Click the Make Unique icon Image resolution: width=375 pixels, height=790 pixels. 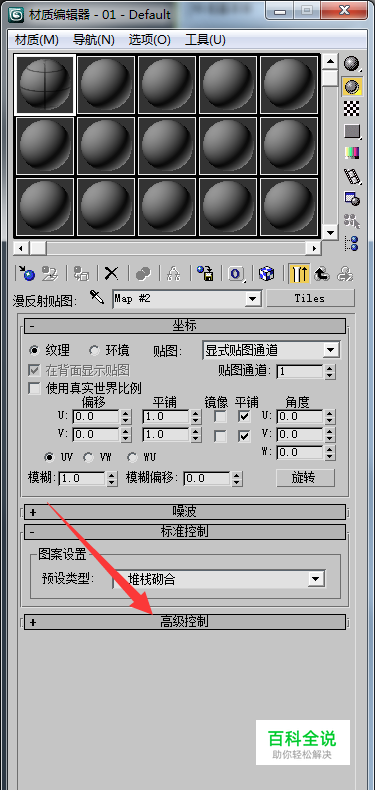click(174, 274)
